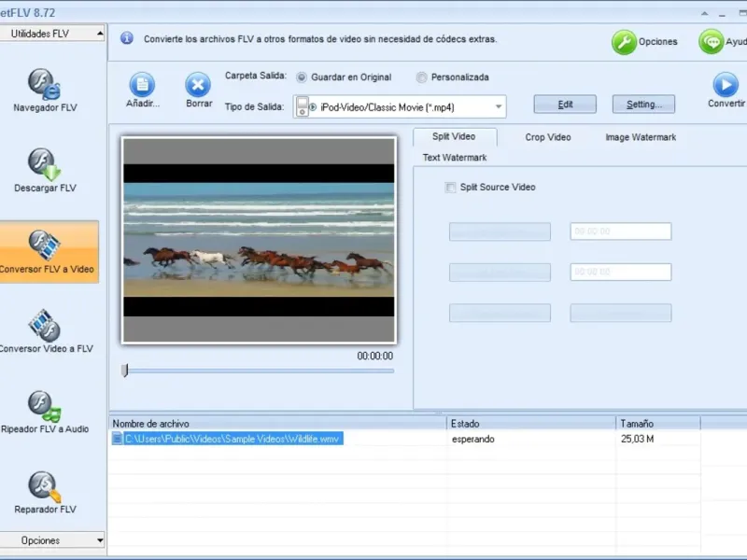Switch to the Crop Video tab
This screenshot has height=560, width=747.
(x=548, y=137)
